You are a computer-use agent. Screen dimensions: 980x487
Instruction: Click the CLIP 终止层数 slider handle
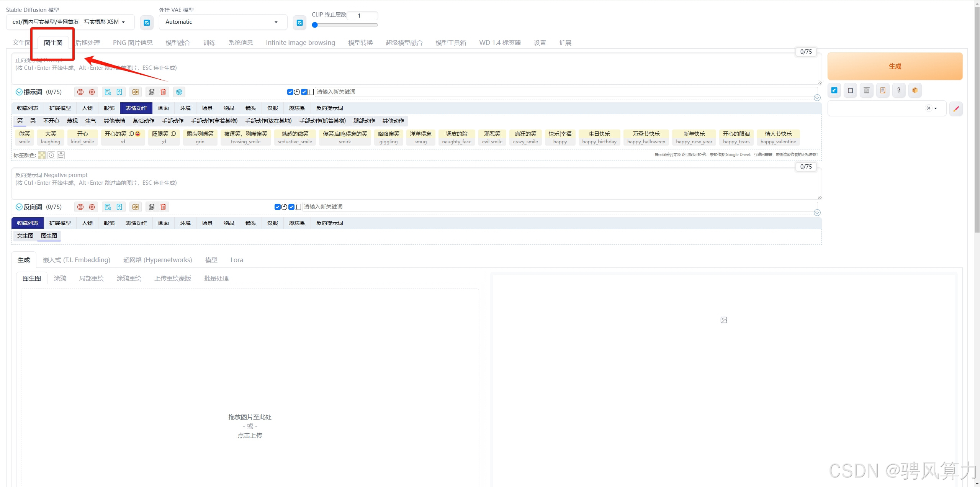315,25
